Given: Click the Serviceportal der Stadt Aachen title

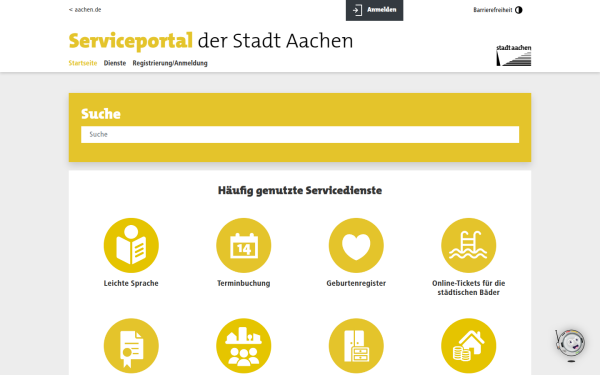Looking at the screenshot, I should 211,41.
